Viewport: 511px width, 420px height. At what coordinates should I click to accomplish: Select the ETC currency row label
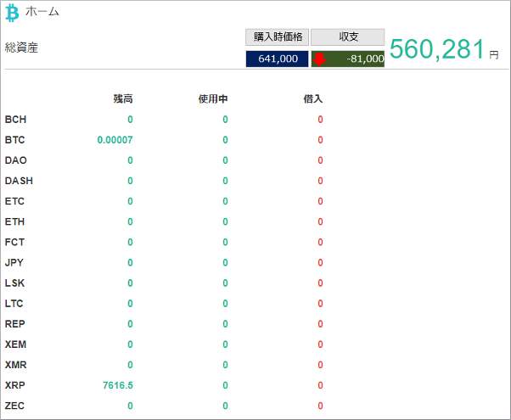coord(14,201)
